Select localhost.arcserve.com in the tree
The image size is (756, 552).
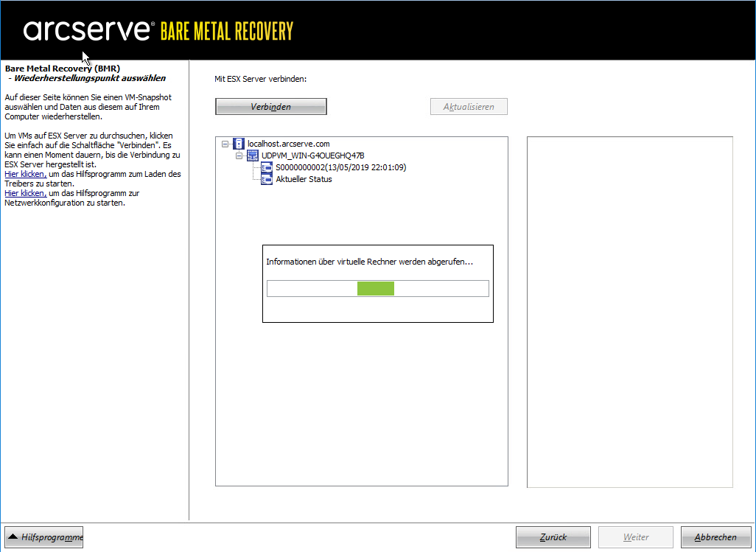pyautogui.click(x=288, y=144)
